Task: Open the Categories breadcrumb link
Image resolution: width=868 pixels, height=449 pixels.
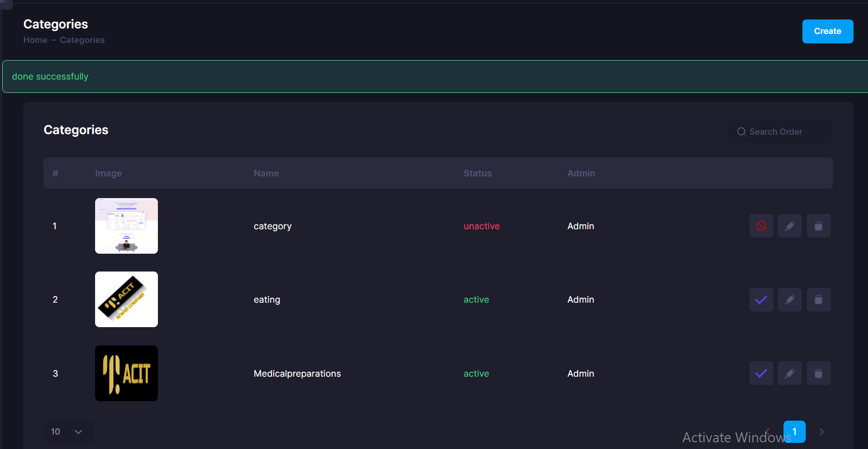Action: point(82,40)
